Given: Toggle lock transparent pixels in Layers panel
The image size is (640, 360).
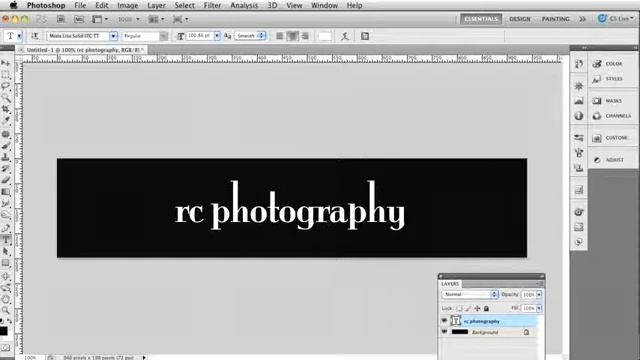Looking at the screenshot, I should pyautogui.click(x=460, y=309).
